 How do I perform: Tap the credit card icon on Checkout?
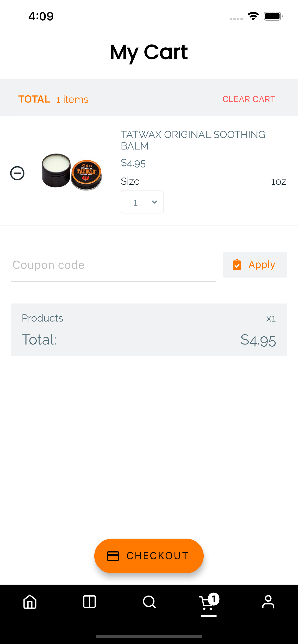pos(113,556)
